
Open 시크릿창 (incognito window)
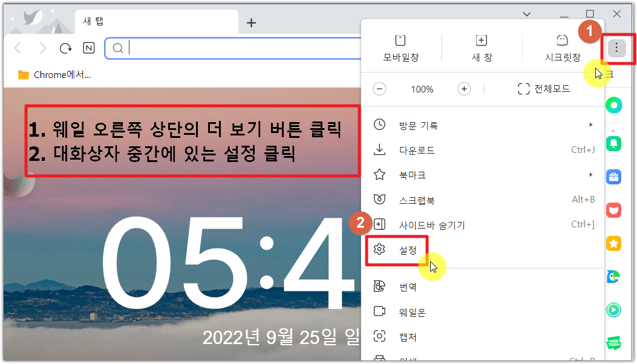click(563, 48)
